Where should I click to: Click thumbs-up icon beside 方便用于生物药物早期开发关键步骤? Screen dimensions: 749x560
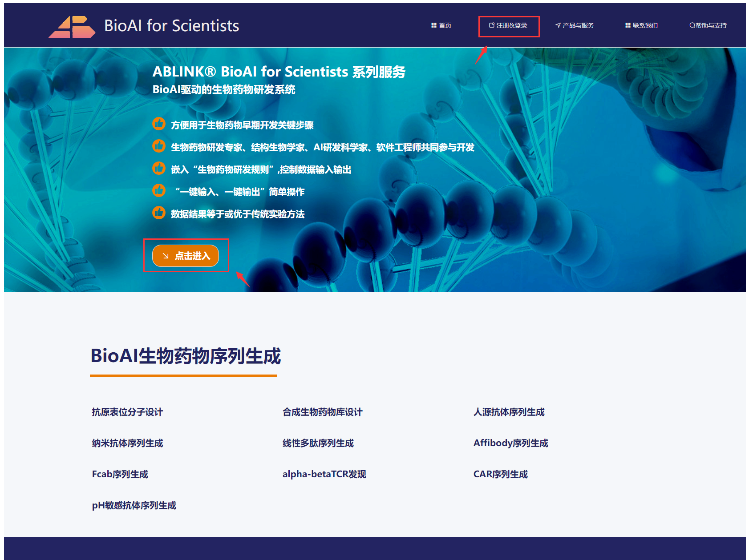(159, 124)
